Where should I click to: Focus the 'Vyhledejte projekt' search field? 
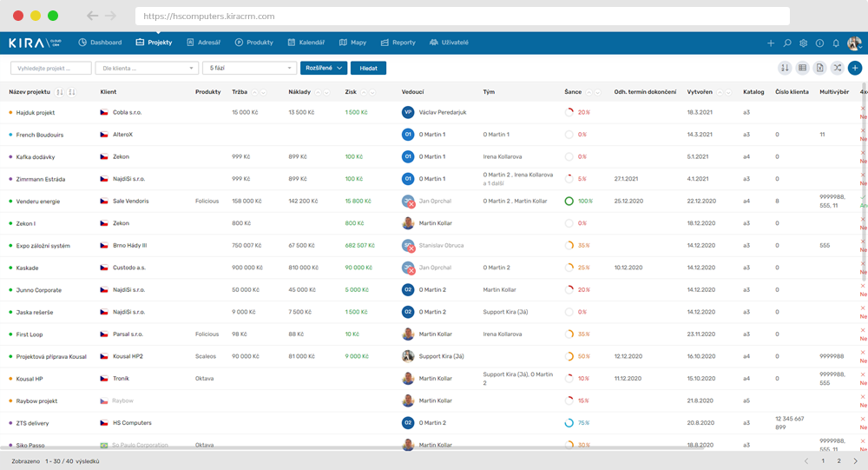50,68
